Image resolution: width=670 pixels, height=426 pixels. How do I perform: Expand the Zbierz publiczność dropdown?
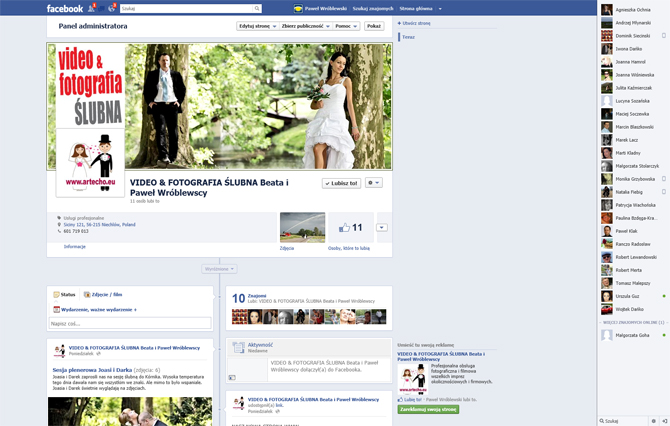(305, 26)
